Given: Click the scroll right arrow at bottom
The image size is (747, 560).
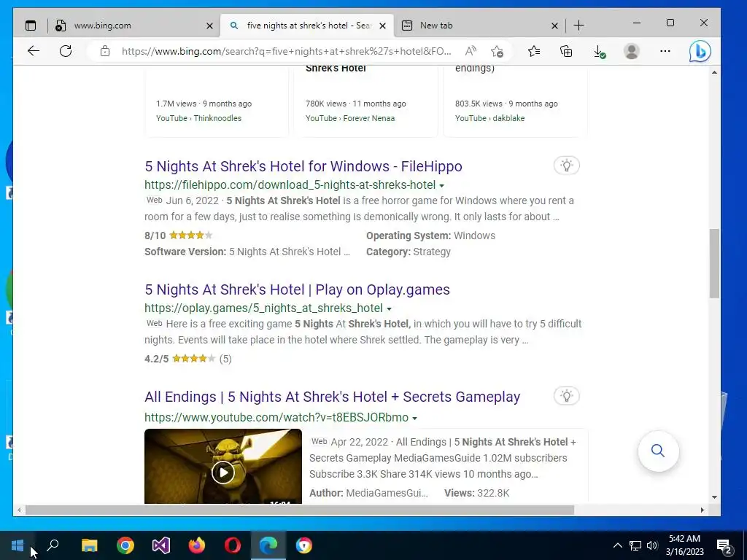Looking at the screenshot, I should (703, 510).
